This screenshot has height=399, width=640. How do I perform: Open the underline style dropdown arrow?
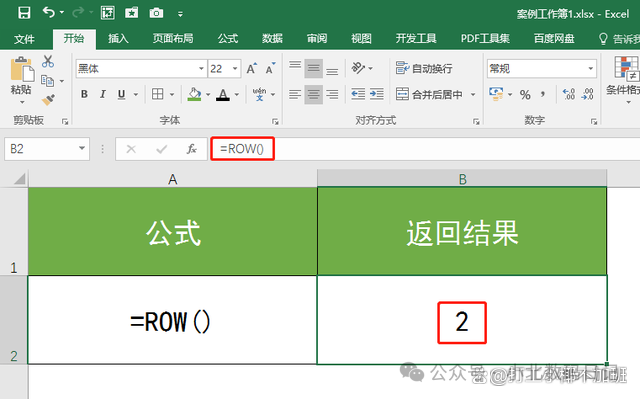(136, 95)
